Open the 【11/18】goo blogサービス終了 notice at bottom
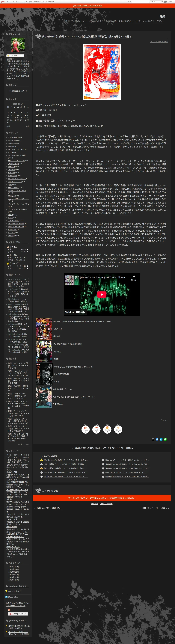This screenshot has width=175, height=644. [19, 627]
